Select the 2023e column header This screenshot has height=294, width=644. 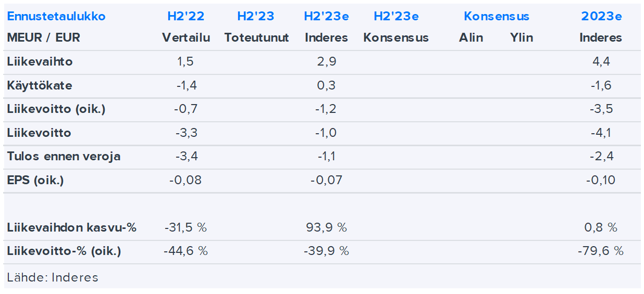pyautogui.click(x=601, y=16)
